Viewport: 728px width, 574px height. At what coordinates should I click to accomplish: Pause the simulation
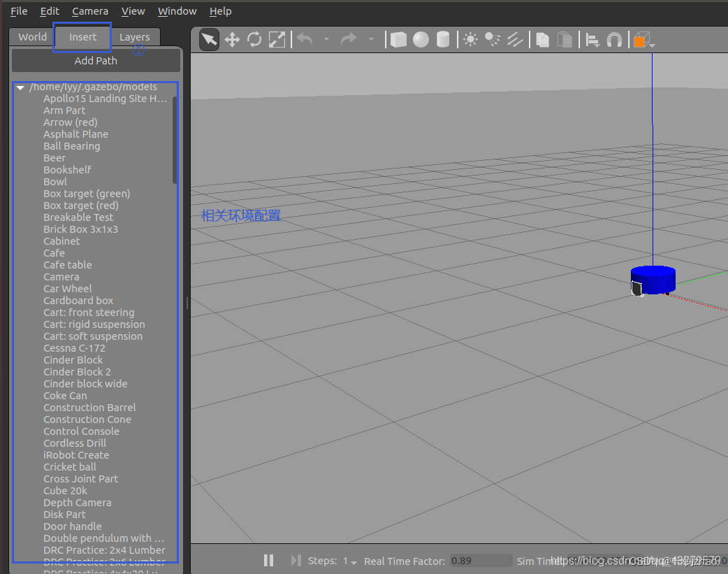268,560
